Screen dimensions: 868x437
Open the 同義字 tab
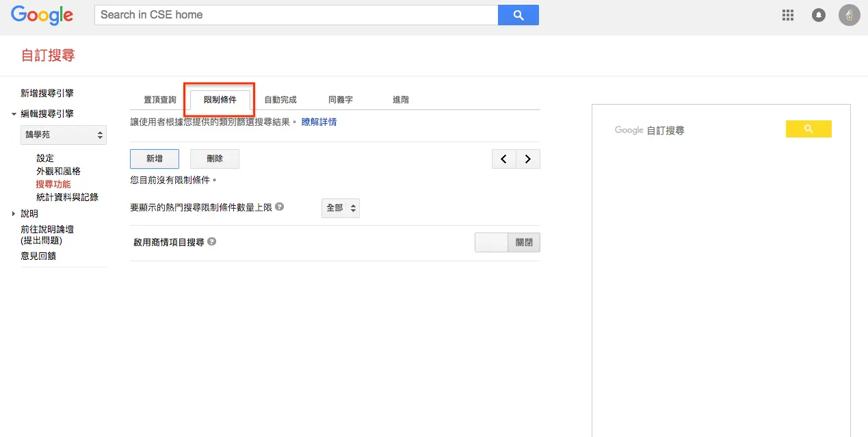[341, 100]
